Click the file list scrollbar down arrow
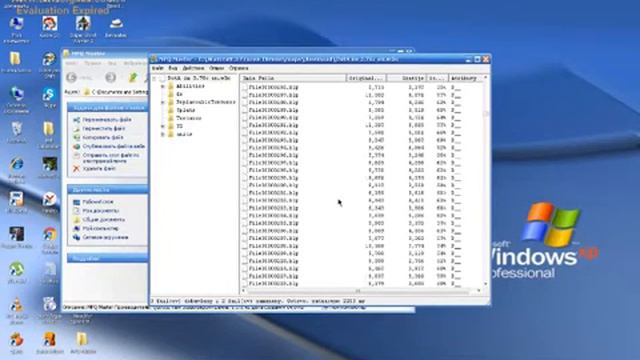The height and width of the screenshot is (360, 640). coord(486,284)
